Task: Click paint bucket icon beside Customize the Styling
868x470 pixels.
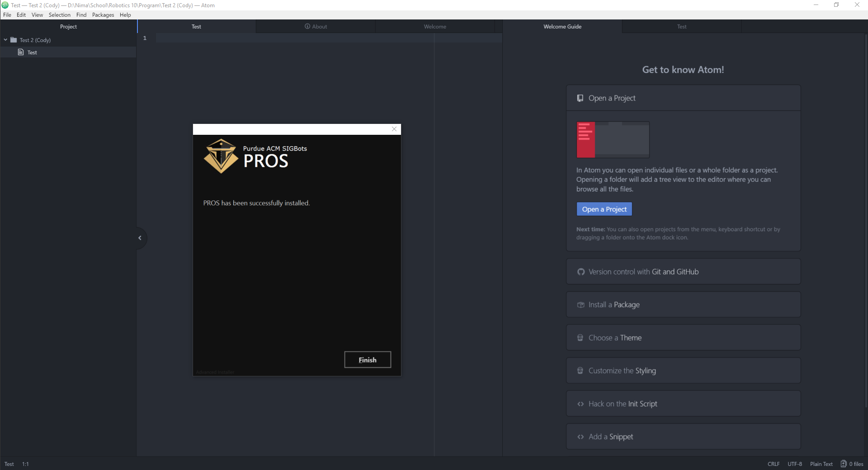Action: point(580,370)
